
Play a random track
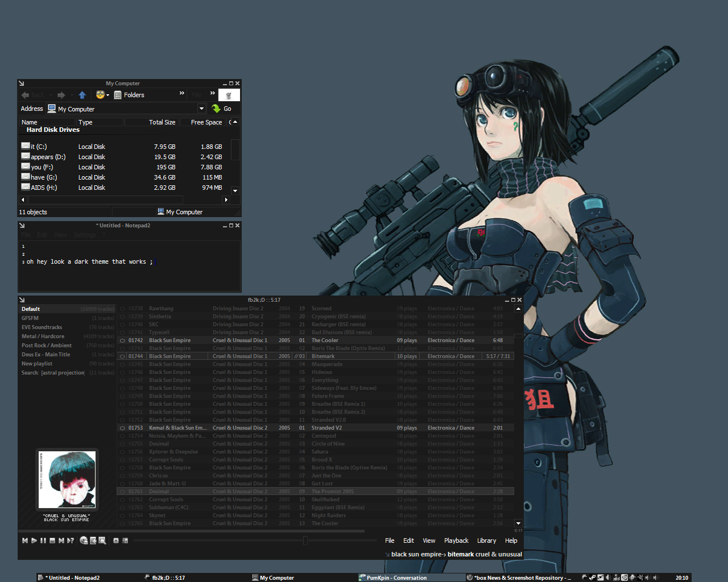coord(71,541)
